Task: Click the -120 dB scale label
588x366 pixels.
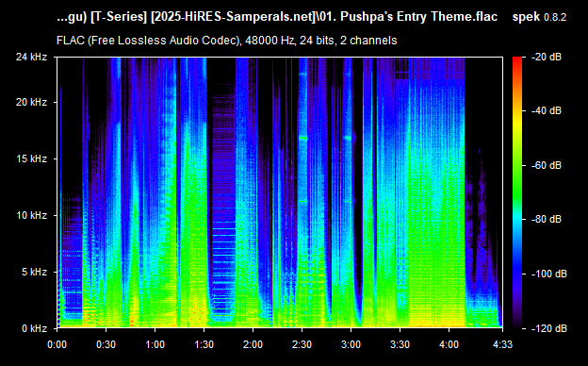Action: coord(549,328)
